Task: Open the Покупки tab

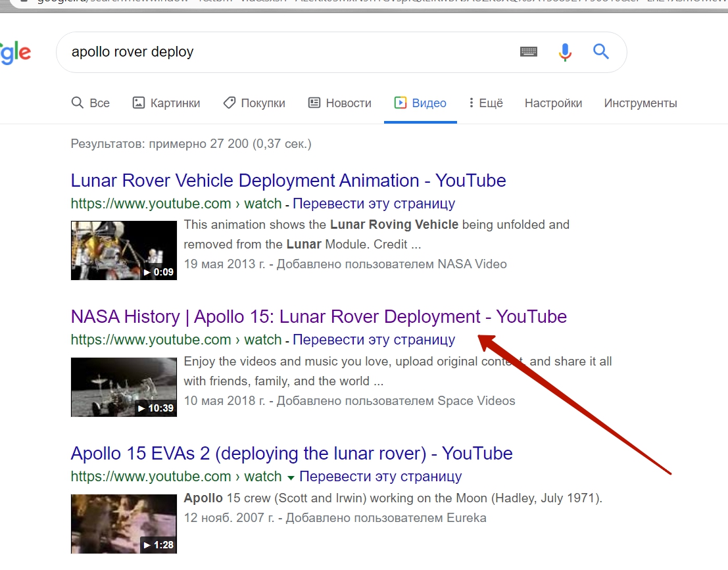Action: (254, 103)
